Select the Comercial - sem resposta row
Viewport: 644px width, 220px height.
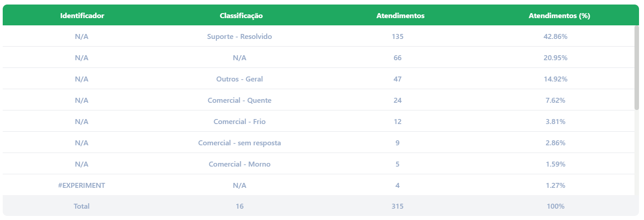point(318,143)
